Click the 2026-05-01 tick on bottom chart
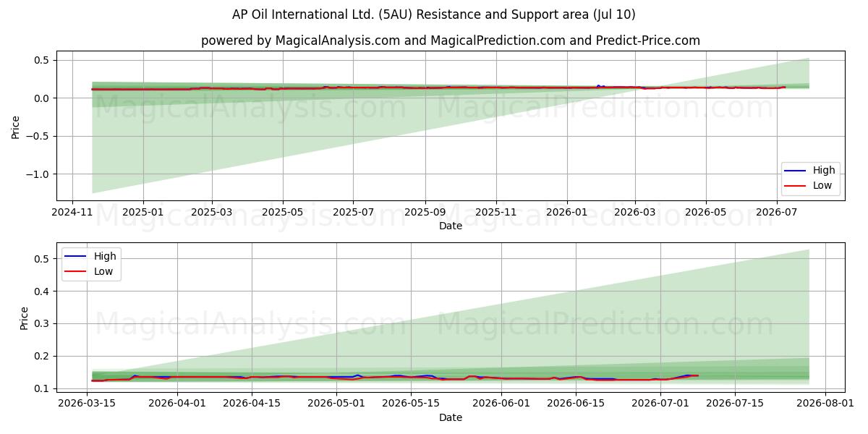 pyautogui.click(x=336, y=404)
